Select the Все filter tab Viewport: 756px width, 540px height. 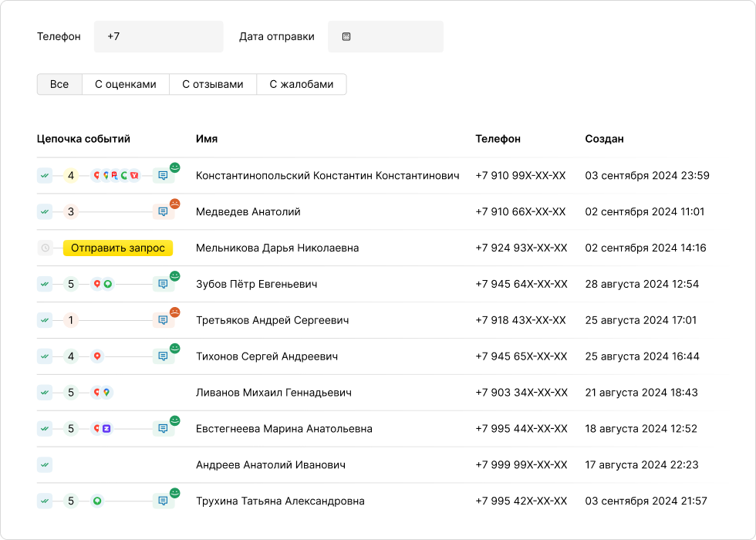tap(60, 84)
